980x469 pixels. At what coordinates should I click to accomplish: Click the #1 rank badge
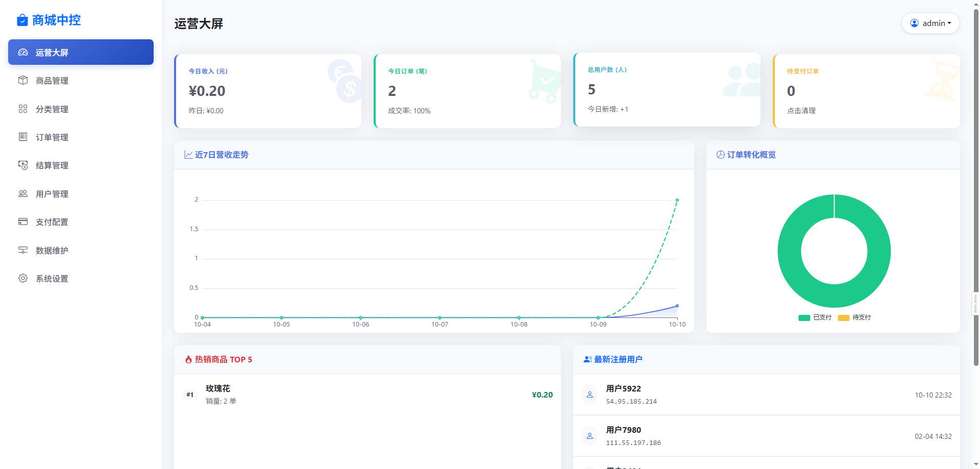coord(190,394)
